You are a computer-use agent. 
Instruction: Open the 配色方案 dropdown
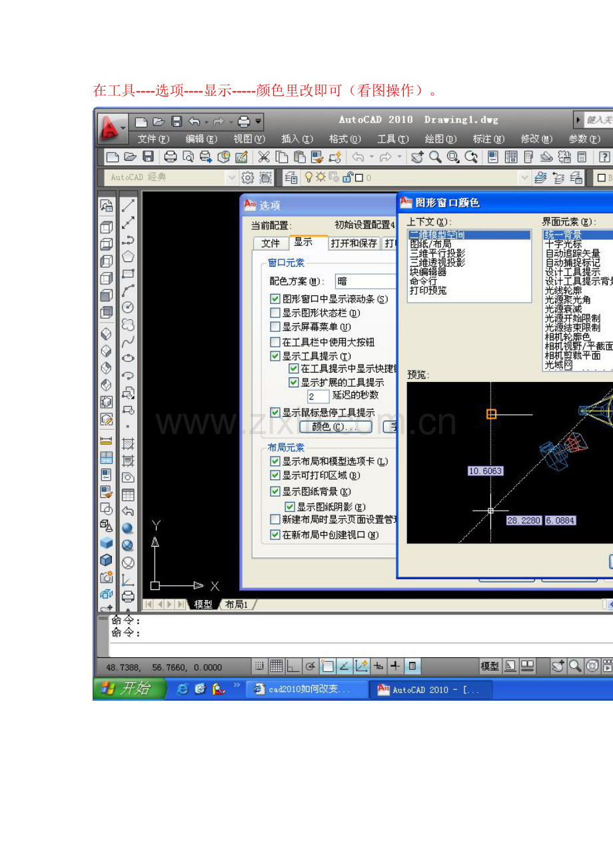coord(366,281)
